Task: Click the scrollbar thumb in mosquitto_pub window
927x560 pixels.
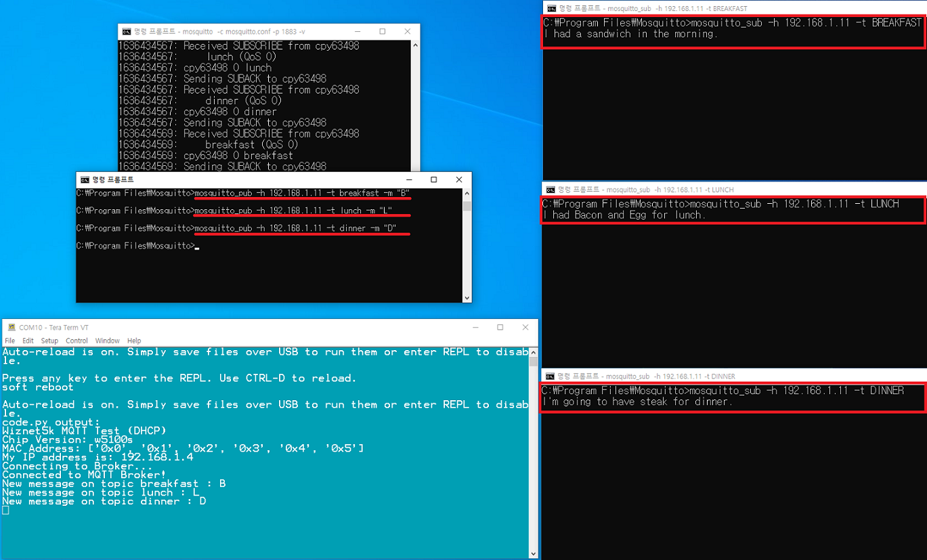Action: click(x=466, y=206)
